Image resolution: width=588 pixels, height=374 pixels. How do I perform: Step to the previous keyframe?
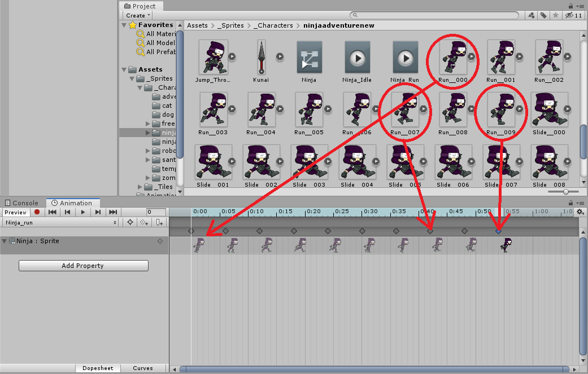tap(68, 212)
